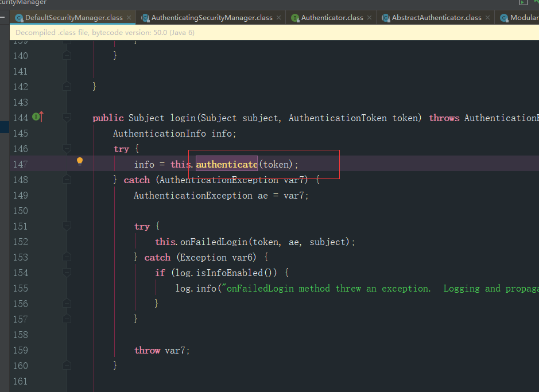Toggle fold end marker at line 156

click(67, 304)
